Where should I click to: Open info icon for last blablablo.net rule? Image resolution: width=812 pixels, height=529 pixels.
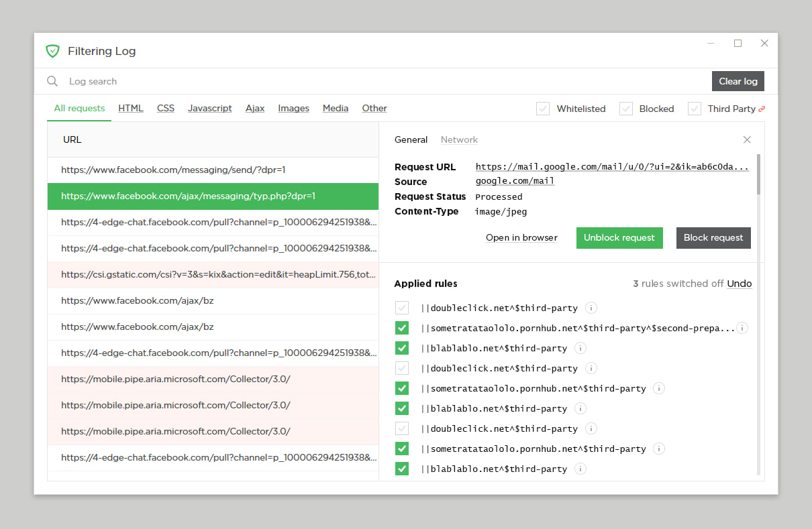pyautogui.click(x=580, y=469)
